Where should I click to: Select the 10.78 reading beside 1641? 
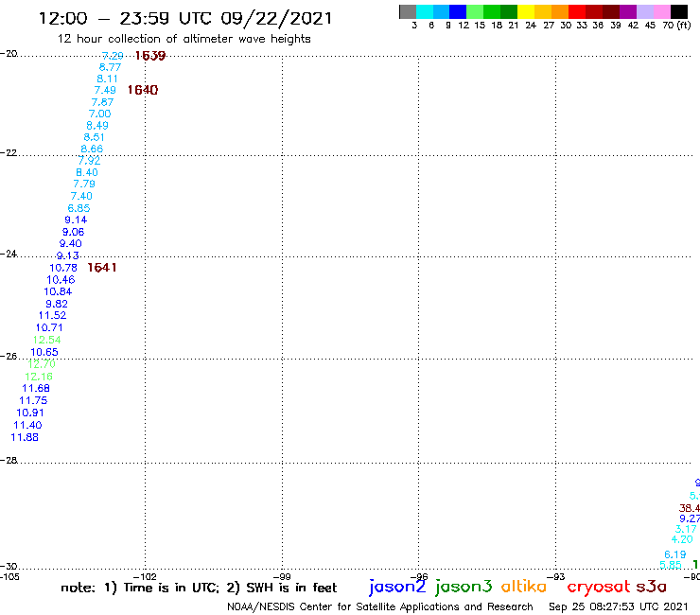(63, 268)
